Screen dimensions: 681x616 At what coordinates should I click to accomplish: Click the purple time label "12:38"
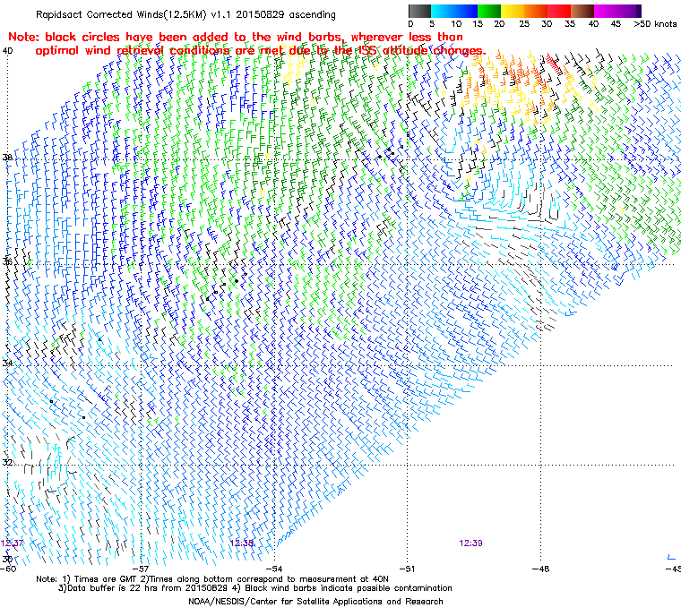coord(241,543)
